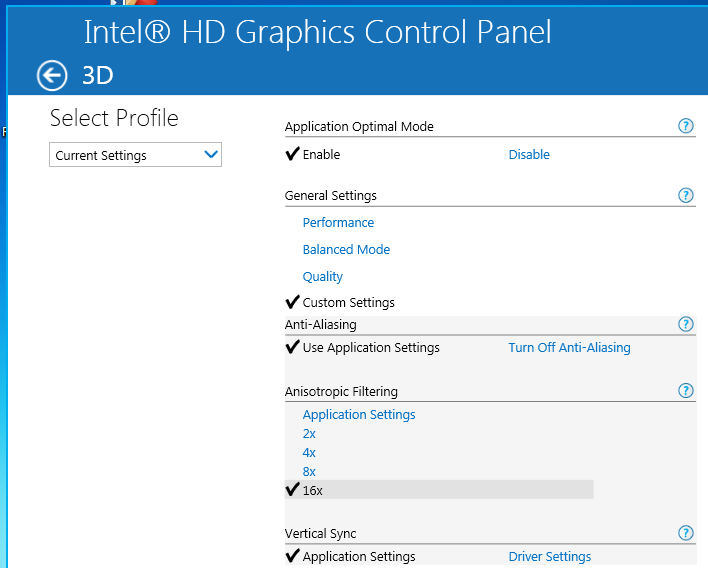The image size is (708, 568).
Task: Open help for General Settings
Action: [685, 196]
